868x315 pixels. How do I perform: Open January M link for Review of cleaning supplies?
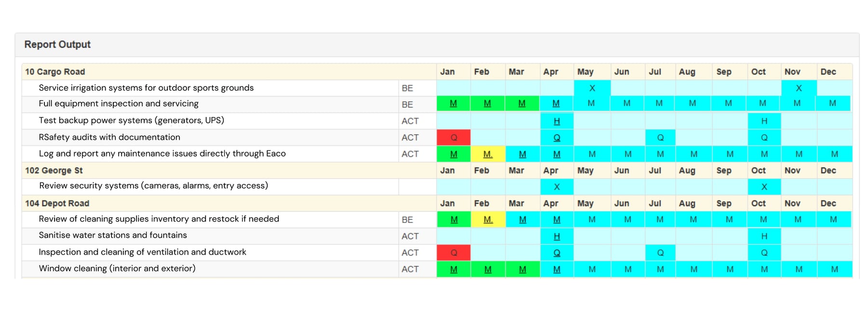tap(454, 220)
